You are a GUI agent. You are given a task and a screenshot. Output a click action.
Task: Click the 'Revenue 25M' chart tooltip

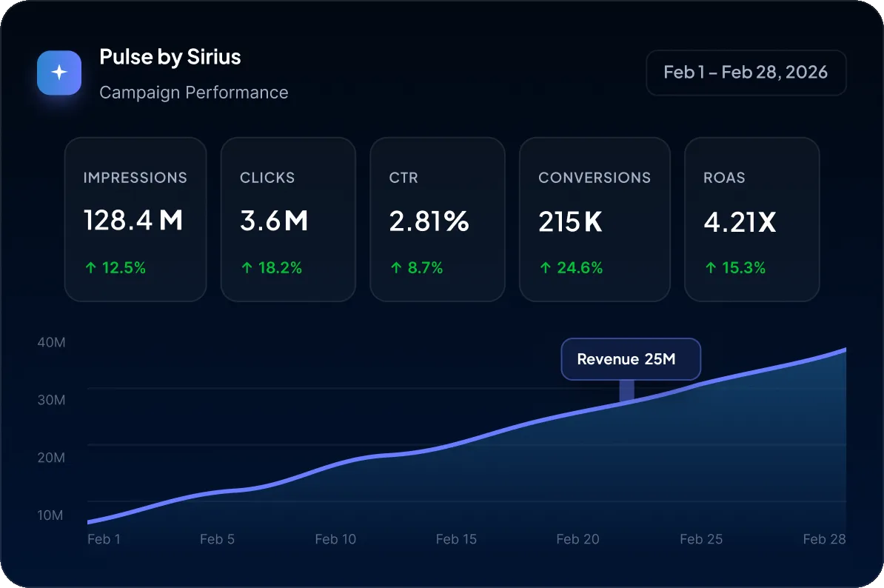[x=631, y=359]
